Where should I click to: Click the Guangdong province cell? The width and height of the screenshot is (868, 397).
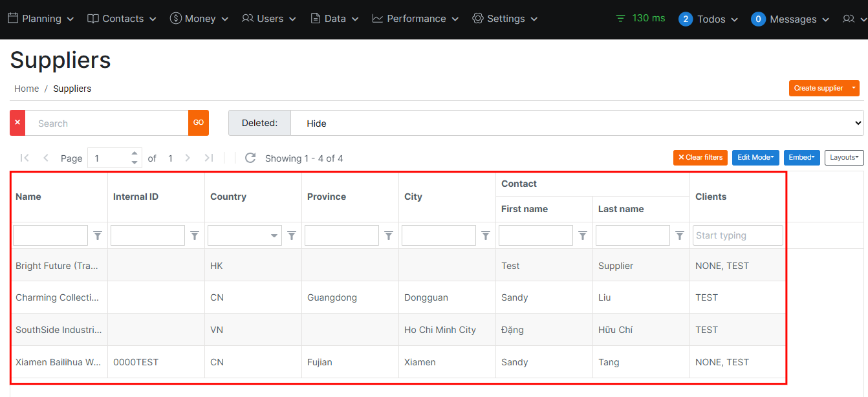pos(350,297)
